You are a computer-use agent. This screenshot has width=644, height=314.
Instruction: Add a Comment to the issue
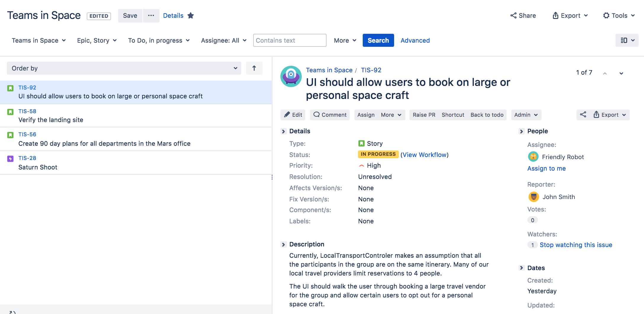tap(330, 115)
